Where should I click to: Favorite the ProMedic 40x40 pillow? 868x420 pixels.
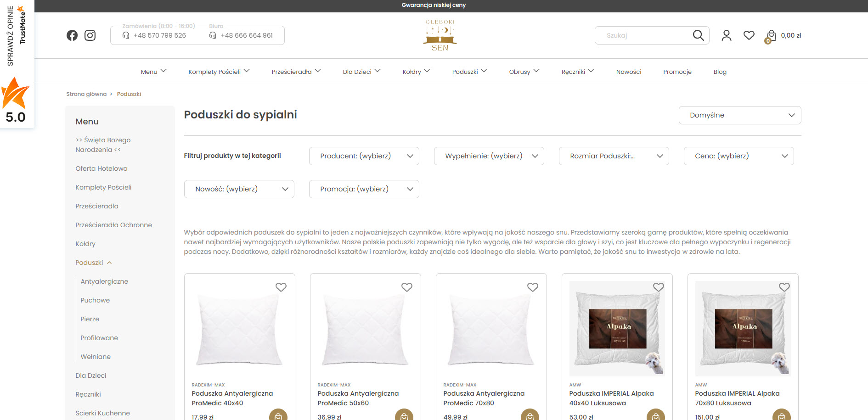[x=281, y=287]
